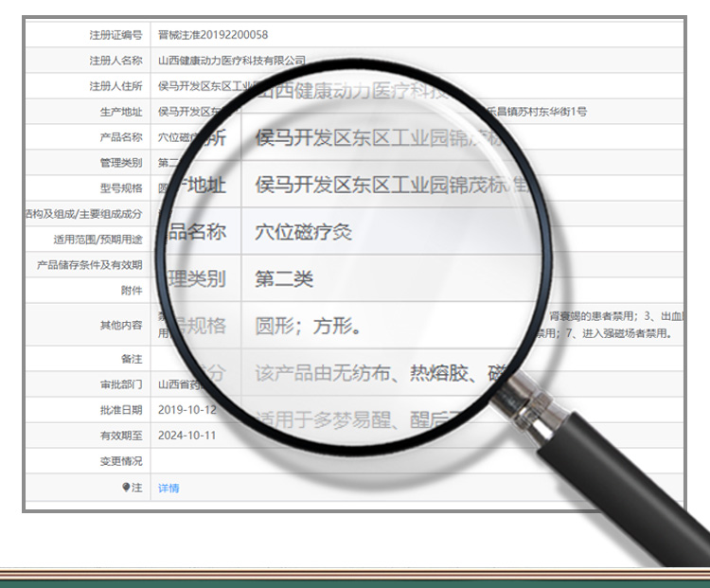Open the 详情 link

[x=169, y=488]
